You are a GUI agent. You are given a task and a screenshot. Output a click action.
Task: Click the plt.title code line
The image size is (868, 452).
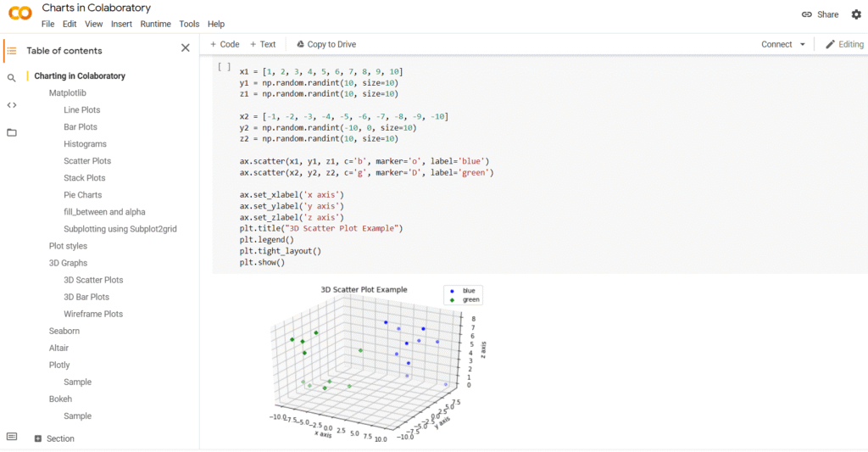pos(321,228)
